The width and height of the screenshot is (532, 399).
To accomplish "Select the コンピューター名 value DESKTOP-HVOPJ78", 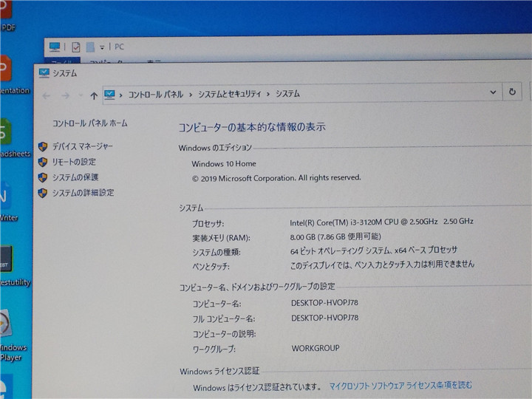I will pos(324,303).
